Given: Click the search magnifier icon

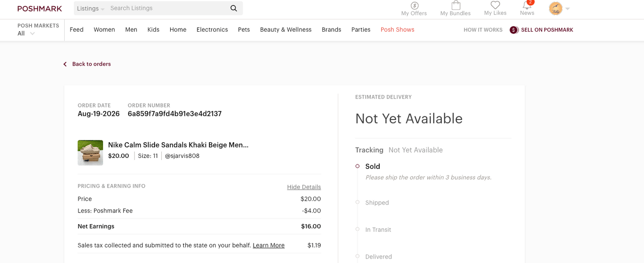Looking at the screenshot, I should tap(234, 8).
